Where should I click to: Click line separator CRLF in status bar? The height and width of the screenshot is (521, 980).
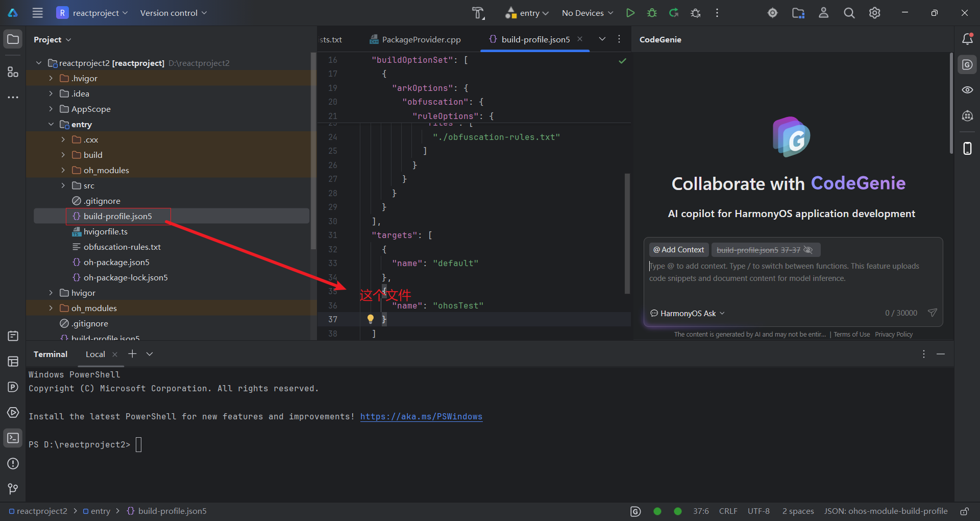(728, 511)
